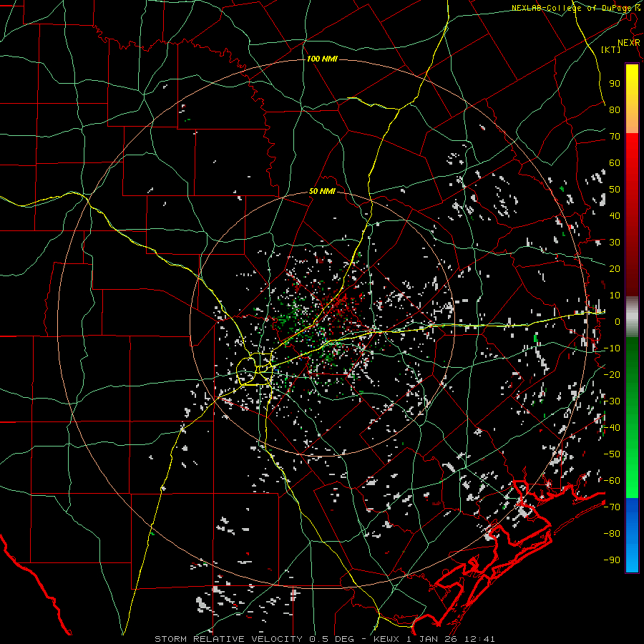Click "STORM RELATIVE VELOCITY" in the caption
Viewport: 644px width, 644px height.
tap(228, 639)
